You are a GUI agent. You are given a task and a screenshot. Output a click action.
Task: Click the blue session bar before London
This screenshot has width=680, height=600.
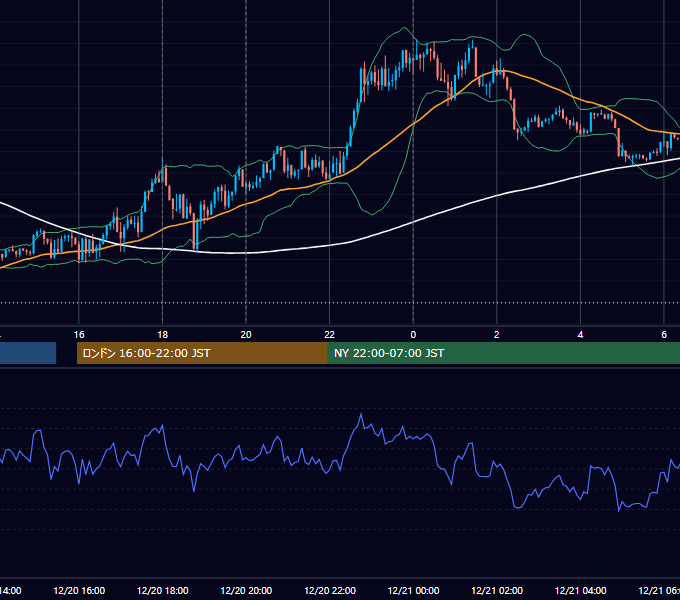[x=28, y=353]
